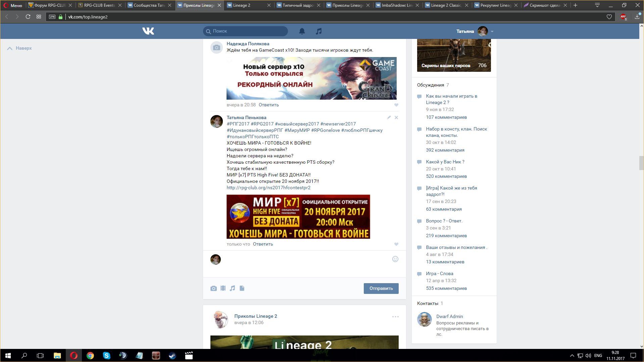Reply to Надежда Полякова's comment
644x362 pixels.
268,105
